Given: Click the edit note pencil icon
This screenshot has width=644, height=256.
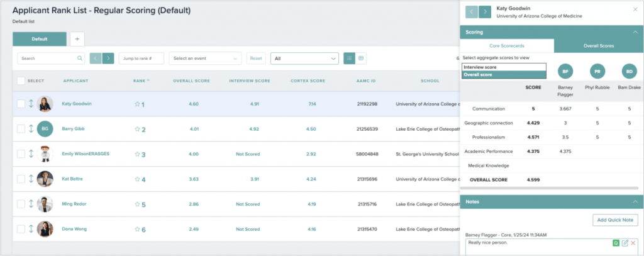Looking at the screenshot, I should (x=625, y=243).
